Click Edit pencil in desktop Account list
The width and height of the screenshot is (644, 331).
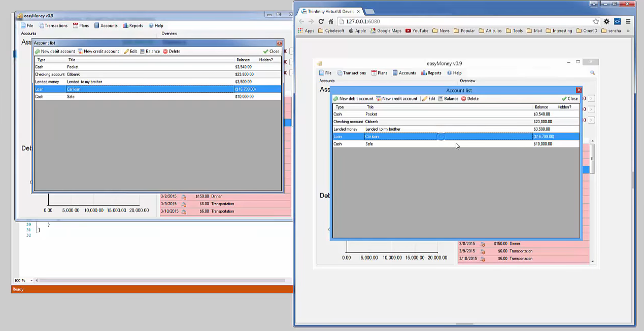130,51
